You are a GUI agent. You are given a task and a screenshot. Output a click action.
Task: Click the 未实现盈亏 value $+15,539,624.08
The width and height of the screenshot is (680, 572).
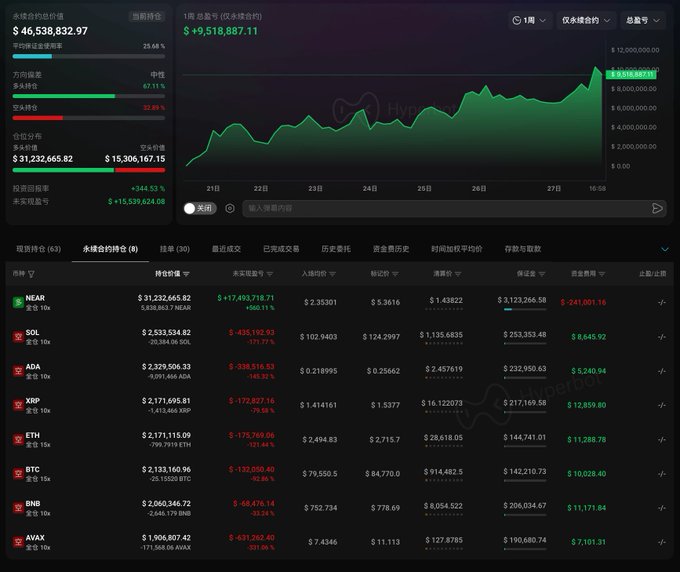(x=136, y=202)
